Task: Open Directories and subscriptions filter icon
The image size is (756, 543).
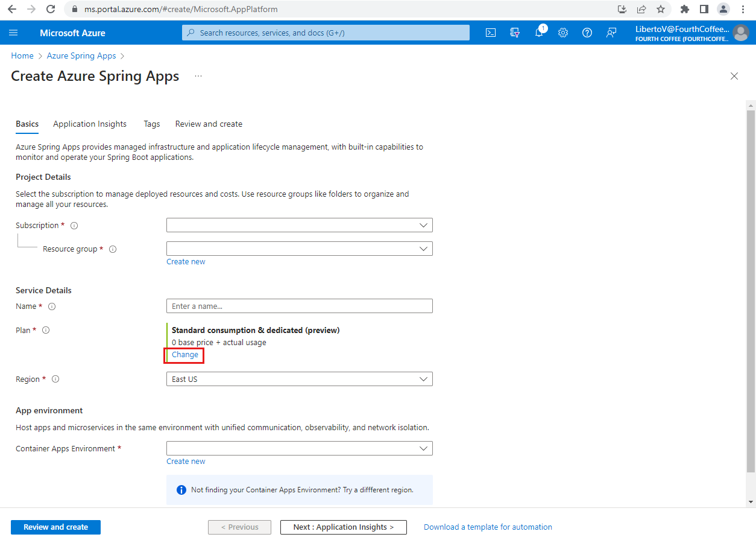Action: (x=515, y=33)
